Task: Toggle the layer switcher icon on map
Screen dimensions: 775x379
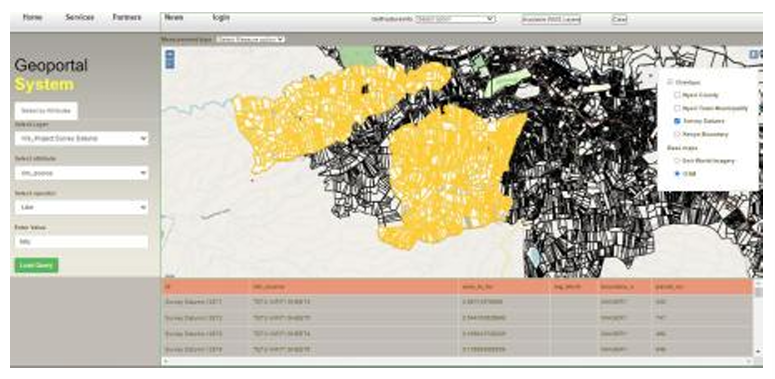Action: [754, 54]
